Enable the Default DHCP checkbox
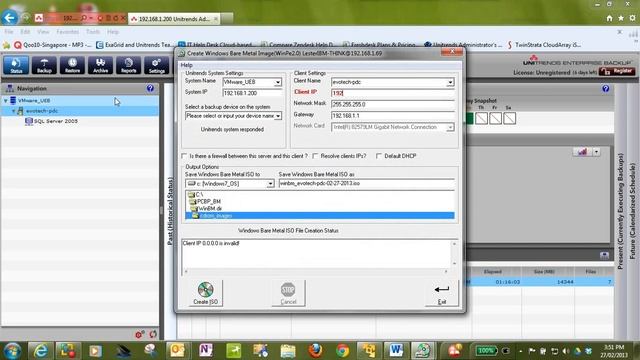 379,156
